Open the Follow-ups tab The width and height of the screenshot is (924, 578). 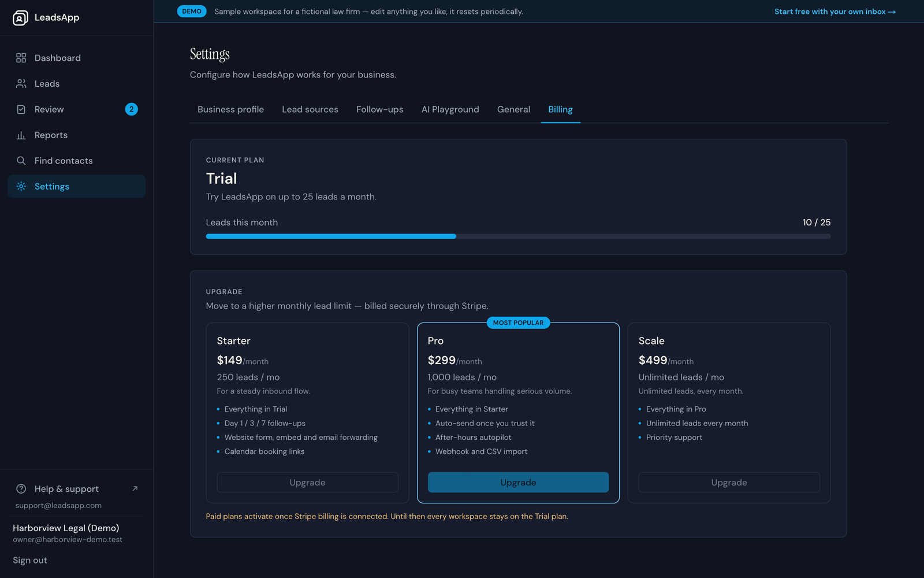pos(379,109)
